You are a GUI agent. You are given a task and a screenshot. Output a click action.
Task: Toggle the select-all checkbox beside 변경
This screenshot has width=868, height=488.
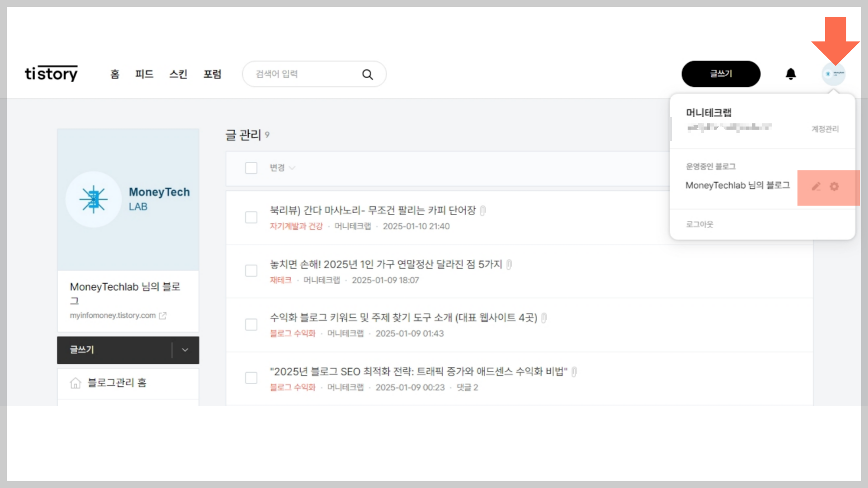click(x=251, y=168)
